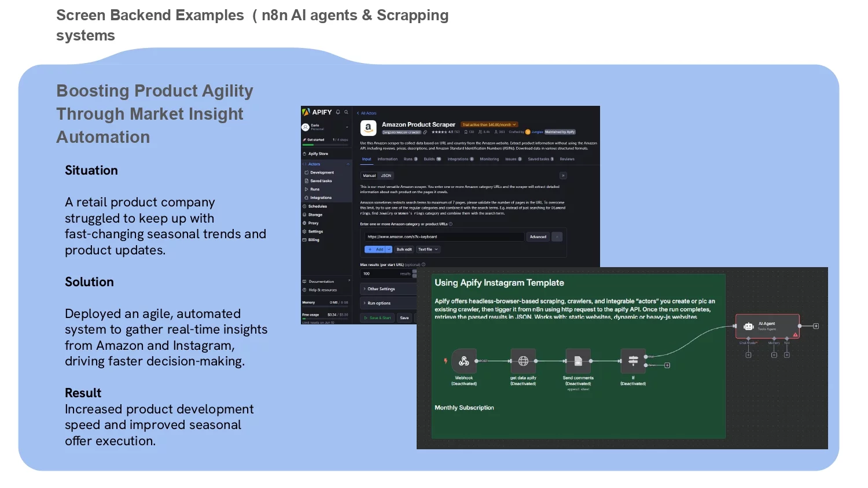Viewport: 868px width, 488px height.
Task: Click the bookmark count icon
Action: [466, 132]
